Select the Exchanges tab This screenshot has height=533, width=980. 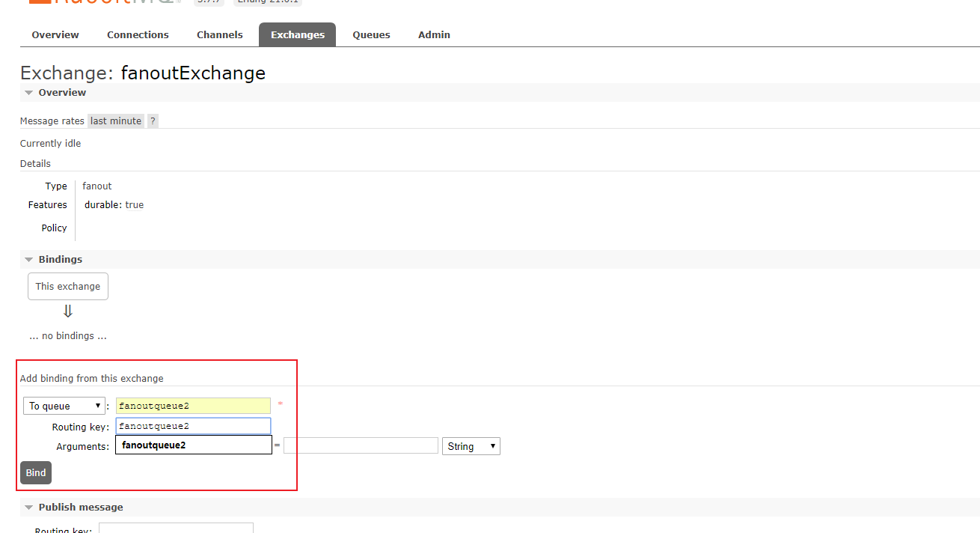297,34
